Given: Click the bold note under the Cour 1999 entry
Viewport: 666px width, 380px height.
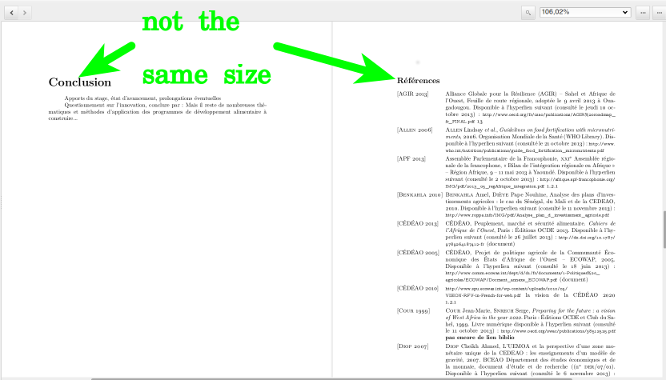Looking at the screenshot, I should tap(480, 338).
